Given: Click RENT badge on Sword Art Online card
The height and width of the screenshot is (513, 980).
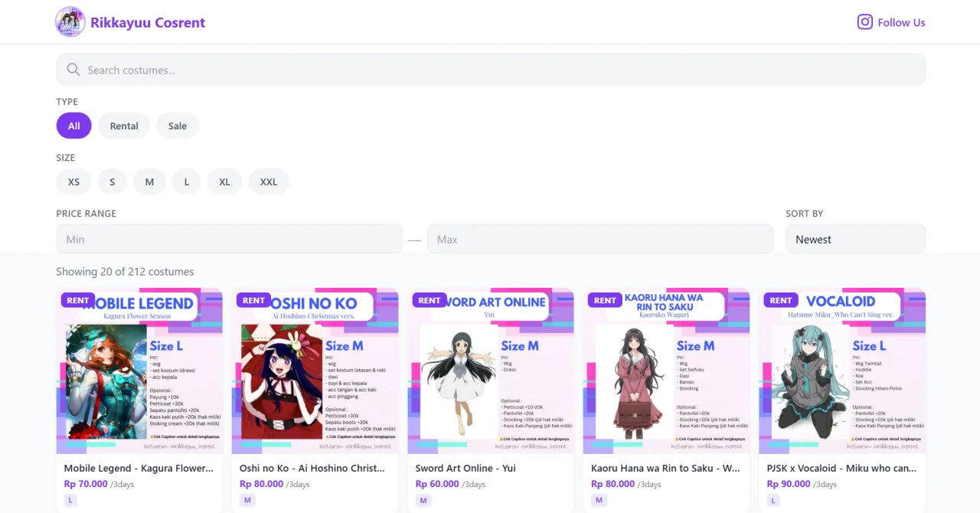Looking at the screenshot, I should [x=430, y=300].
